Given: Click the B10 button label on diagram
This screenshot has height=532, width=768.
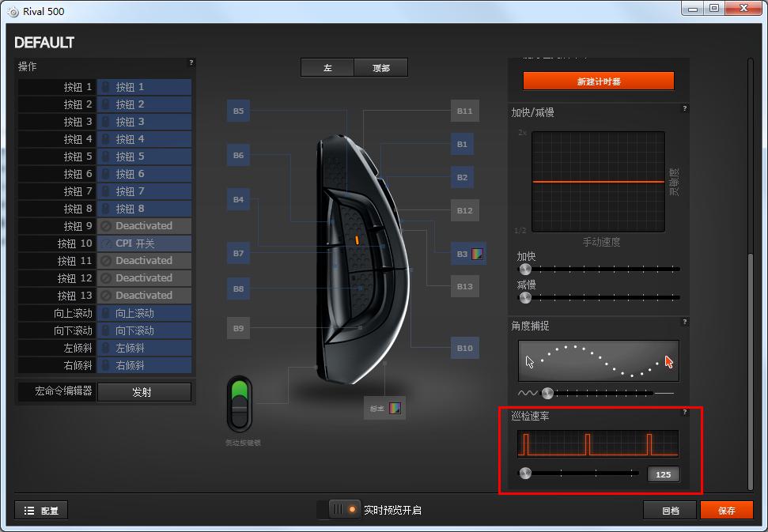Looking at the screenshot, I should (x=464, y=348).
